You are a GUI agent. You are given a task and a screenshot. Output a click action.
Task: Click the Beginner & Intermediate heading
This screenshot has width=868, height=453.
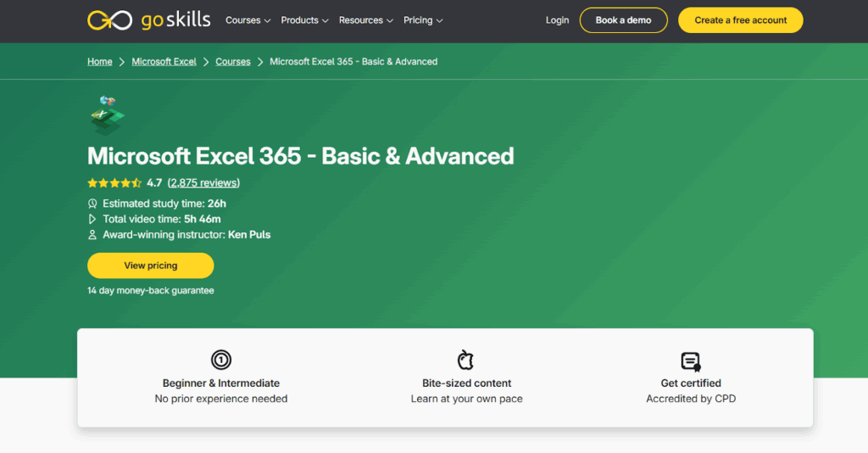221,383
